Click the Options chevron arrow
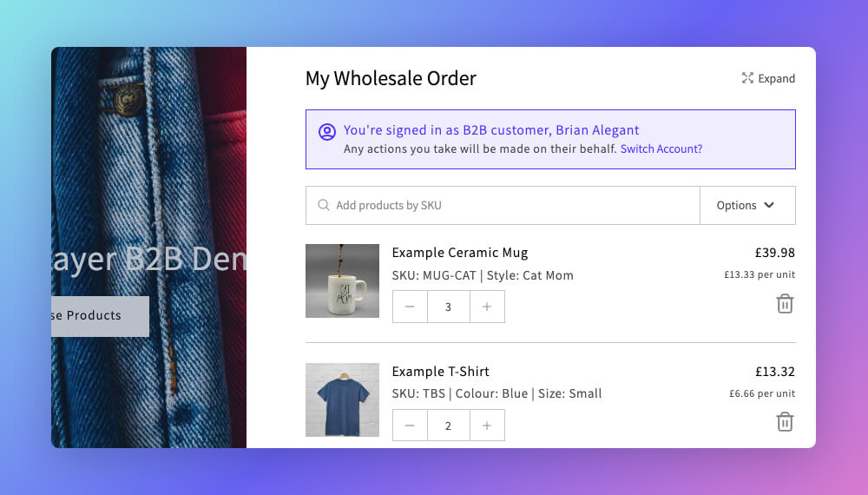 (x=769, y=206)
